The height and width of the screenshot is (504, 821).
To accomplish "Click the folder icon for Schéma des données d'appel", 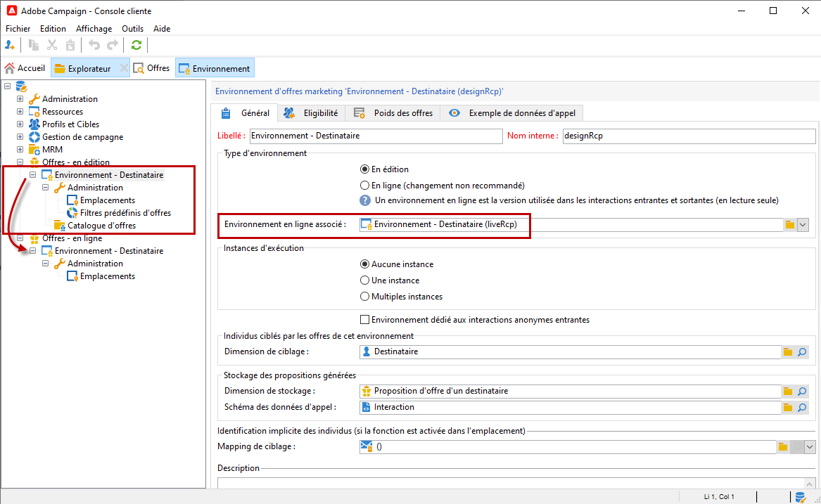I will coord(787,407).
